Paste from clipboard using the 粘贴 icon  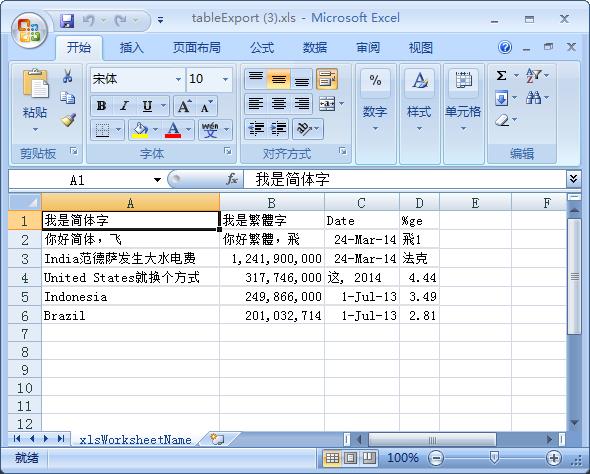click(35, 84)
